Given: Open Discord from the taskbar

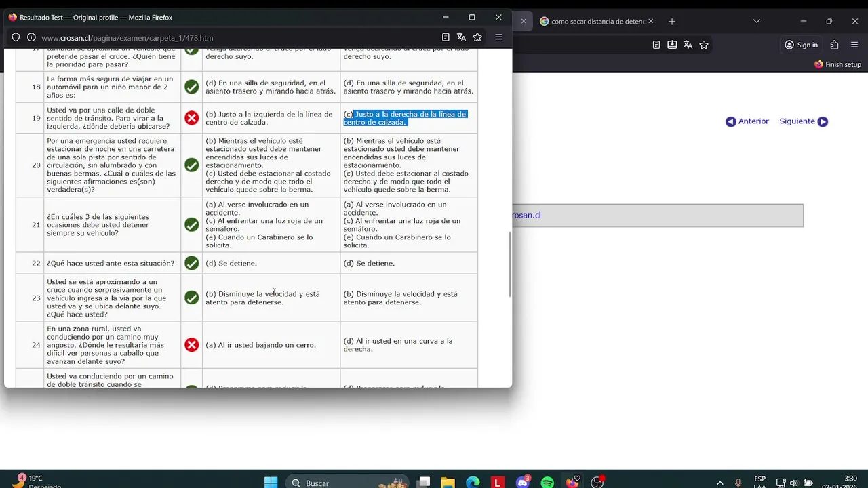Looking at the screenshot, I should click(523, 483).
